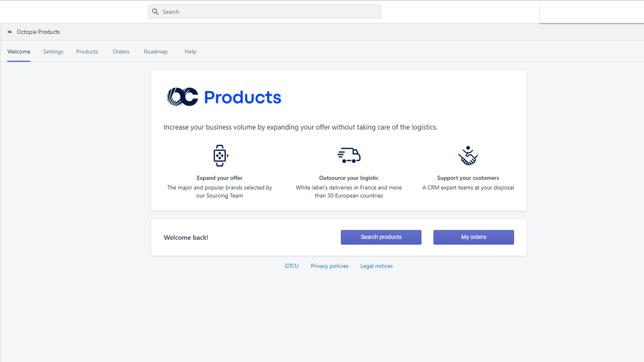Click the White label's deliveries description
The image size is (644, 362).
(x=349, y=192)
